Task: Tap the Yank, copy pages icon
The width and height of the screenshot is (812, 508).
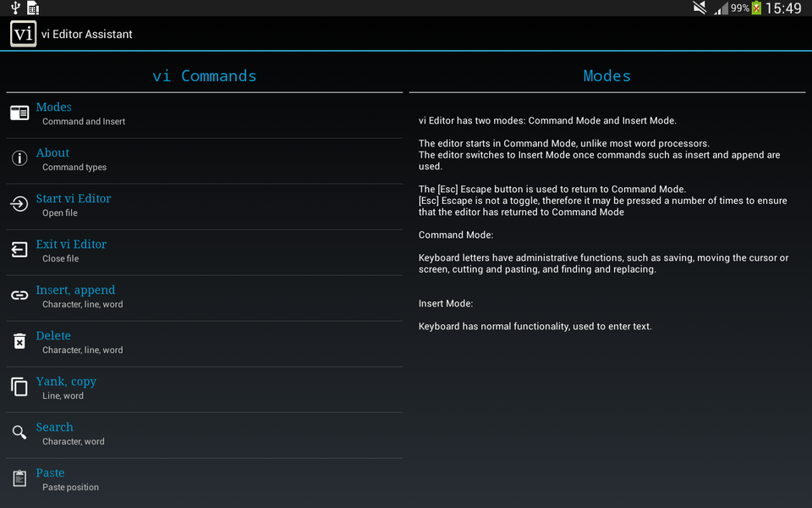Action: pos(19,387)
